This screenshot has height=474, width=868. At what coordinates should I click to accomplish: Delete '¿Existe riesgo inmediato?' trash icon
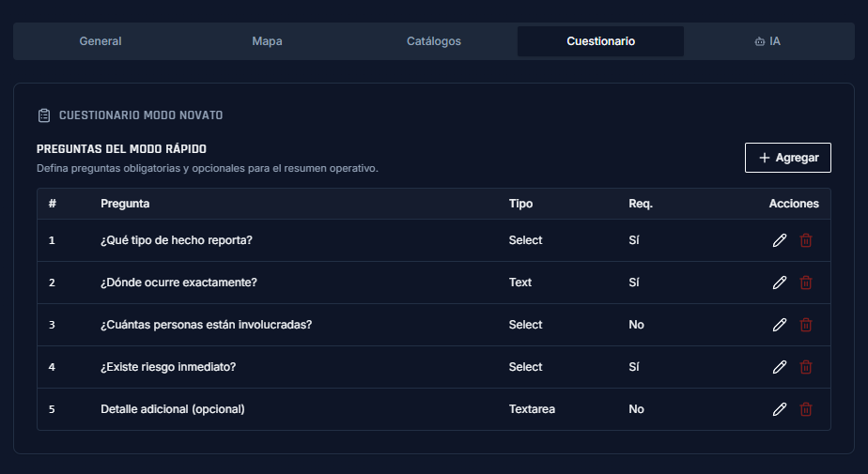pos(806,367)
